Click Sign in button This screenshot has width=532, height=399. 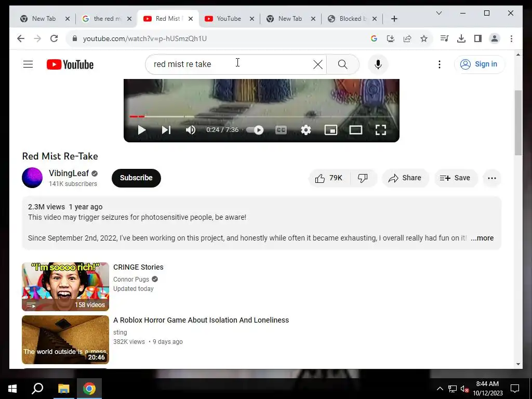click(x=480, y=64)
